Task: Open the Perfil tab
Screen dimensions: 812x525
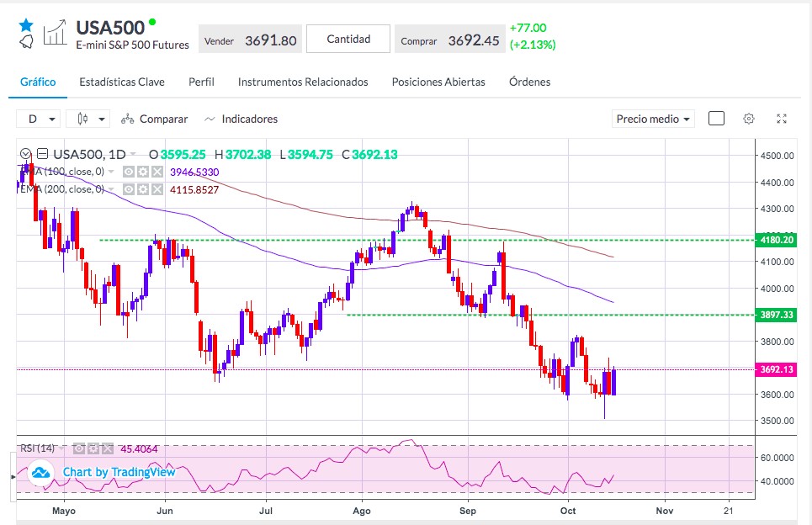Action: pos(201,82)
